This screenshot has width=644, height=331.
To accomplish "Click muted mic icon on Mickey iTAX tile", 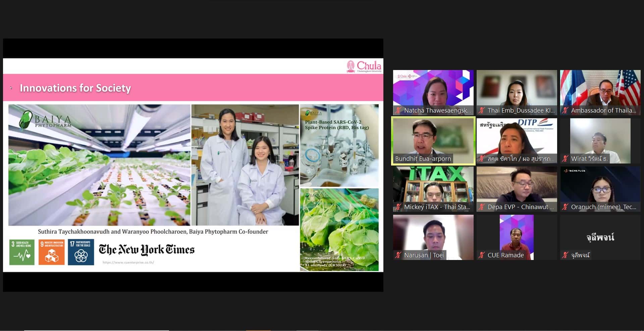I will 398,207.
